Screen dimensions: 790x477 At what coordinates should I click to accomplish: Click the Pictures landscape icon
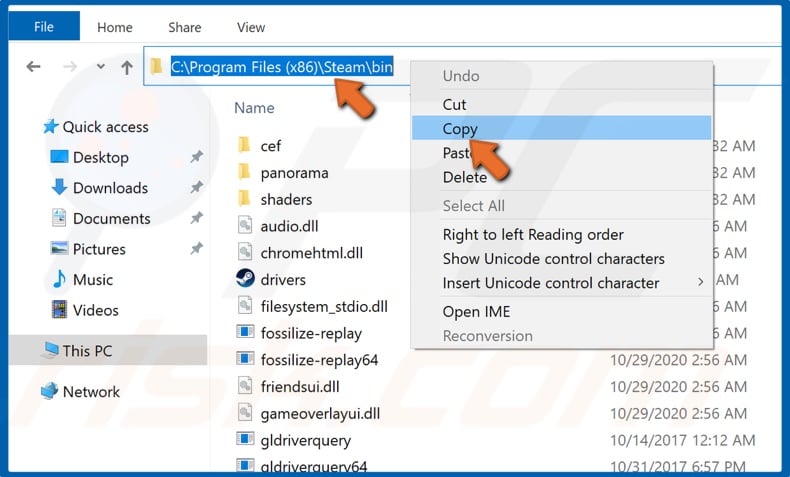(59, 248)
